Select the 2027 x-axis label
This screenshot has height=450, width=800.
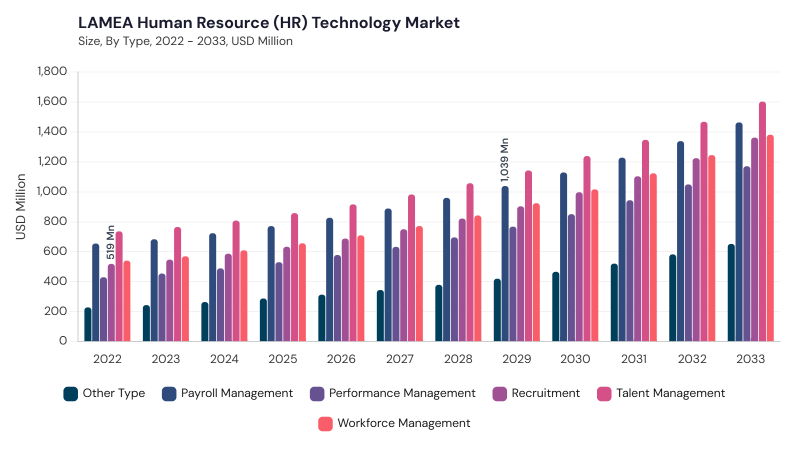tap(399, 359)
